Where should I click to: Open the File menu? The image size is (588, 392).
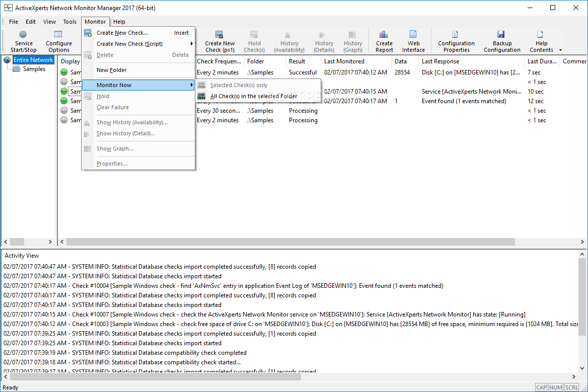pos(14,22)
